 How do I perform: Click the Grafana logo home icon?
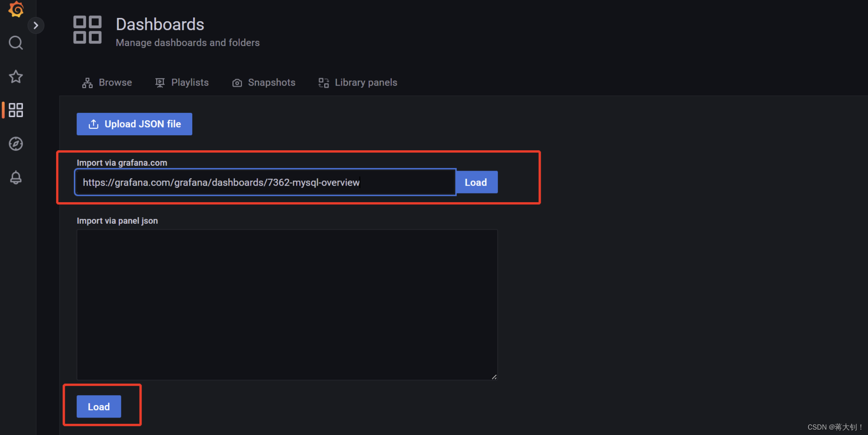16,9
